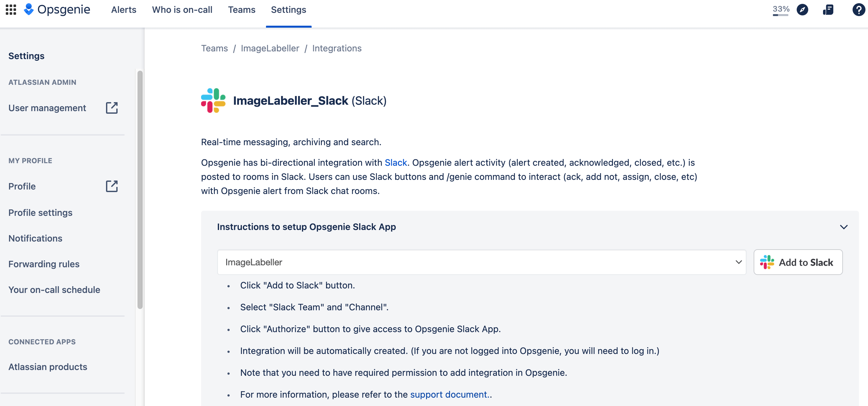The width and height of the screenshot is (868, 406).
Task: Click the Add to Slack button
Action: (798, 262)
